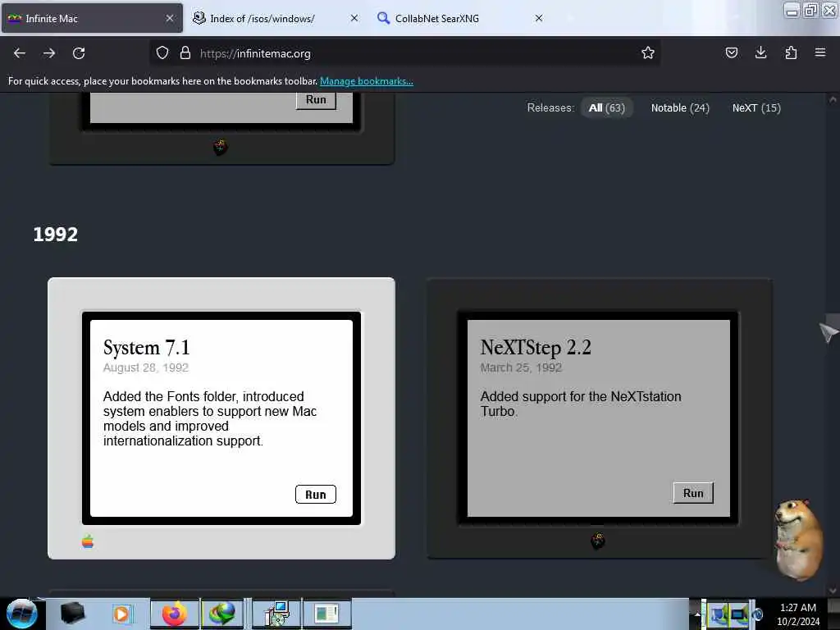Click the August 28, 1992 date text
Viewport: 840px width, 630px height.
(x=146, y=367)
